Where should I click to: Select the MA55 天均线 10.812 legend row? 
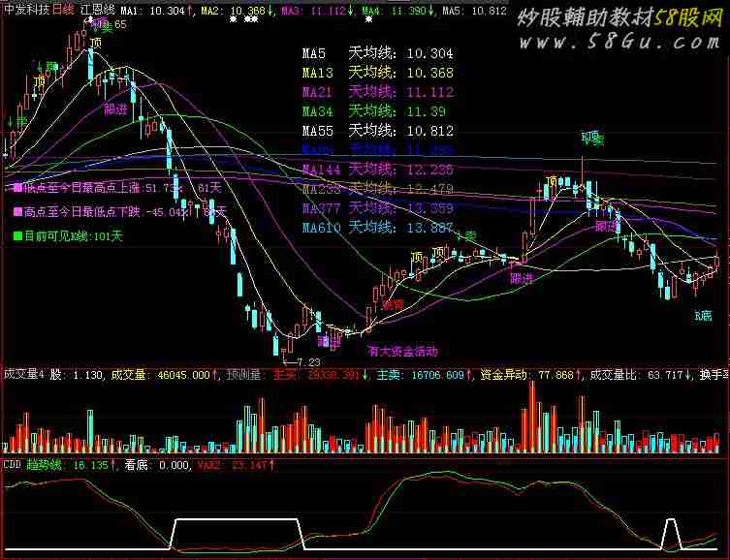(x=377, y=131)
